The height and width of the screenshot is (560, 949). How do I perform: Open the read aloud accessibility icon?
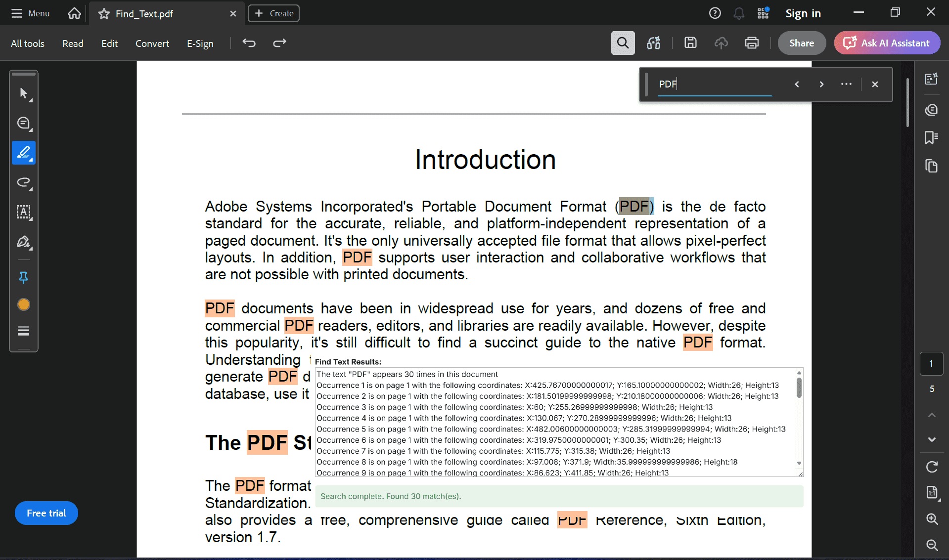coord(653,43)
